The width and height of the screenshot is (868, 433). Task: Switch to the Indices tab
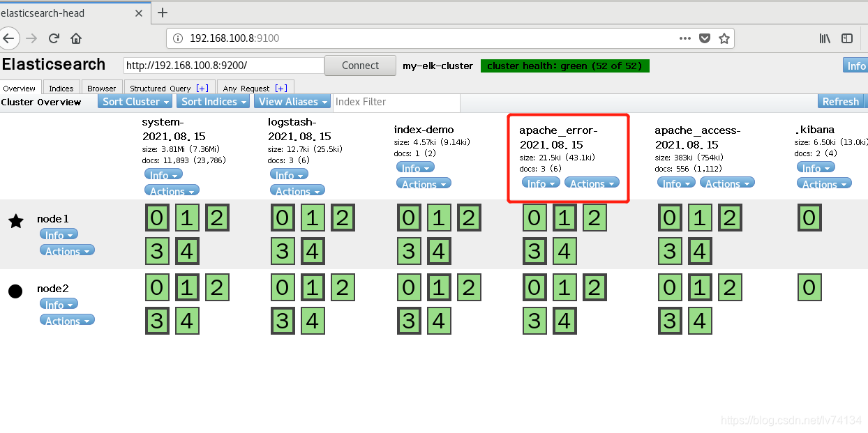pos(61,88)
